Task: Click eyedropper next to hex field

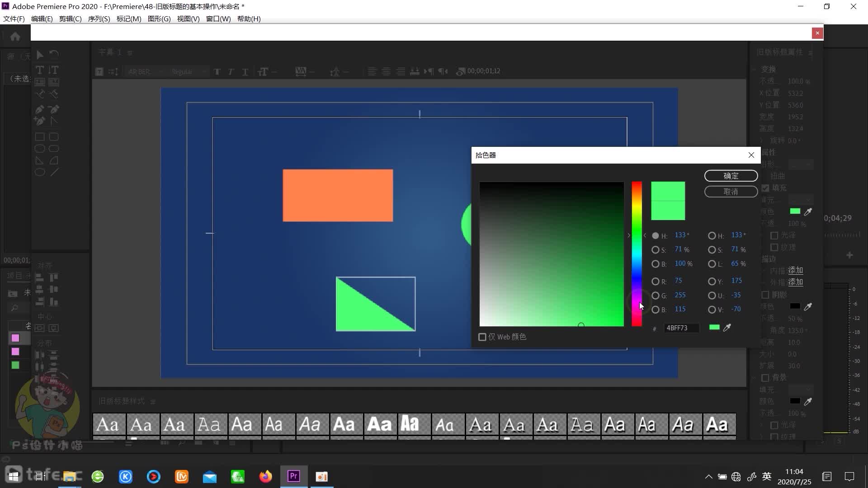Action: 727,328
